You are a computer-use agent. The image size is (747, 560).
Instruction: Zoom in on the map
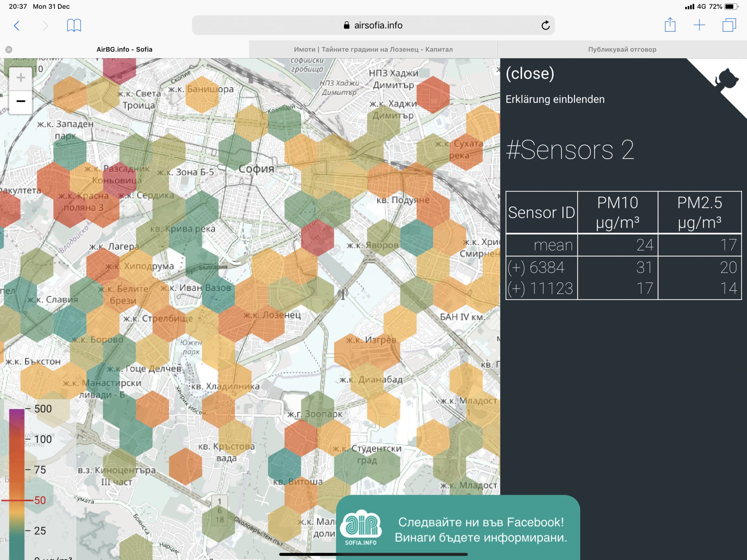pos(21,78)
